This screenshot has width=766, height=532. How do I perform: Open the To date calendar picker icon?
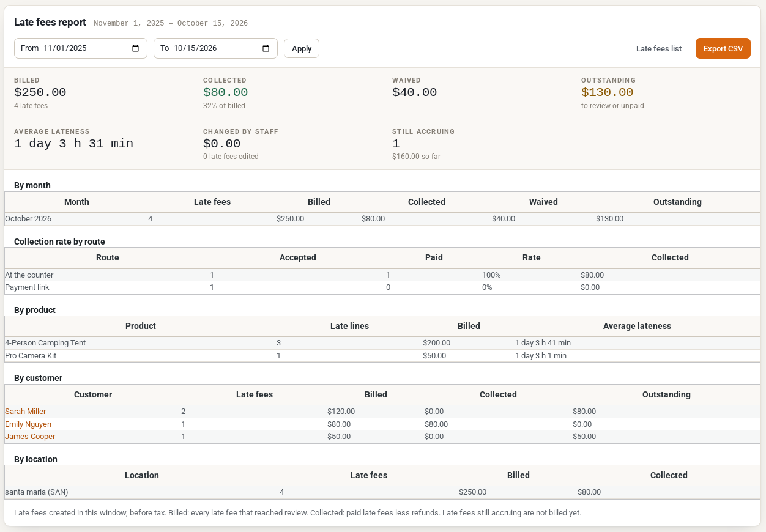tap(266, 48)
